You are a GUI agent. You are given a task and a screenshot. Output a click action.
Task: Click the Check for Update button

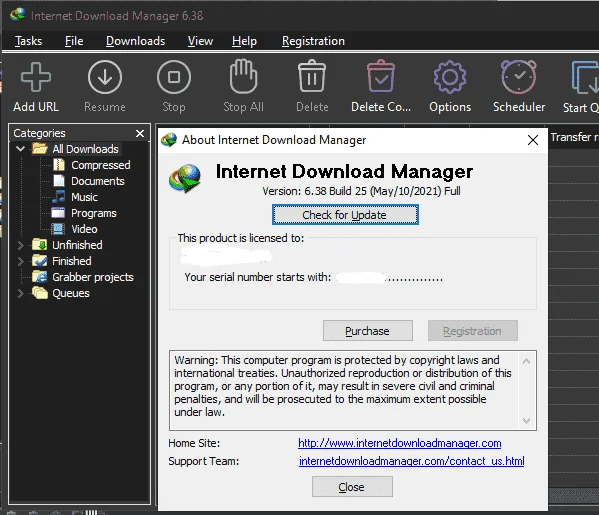tap(345, 215)
